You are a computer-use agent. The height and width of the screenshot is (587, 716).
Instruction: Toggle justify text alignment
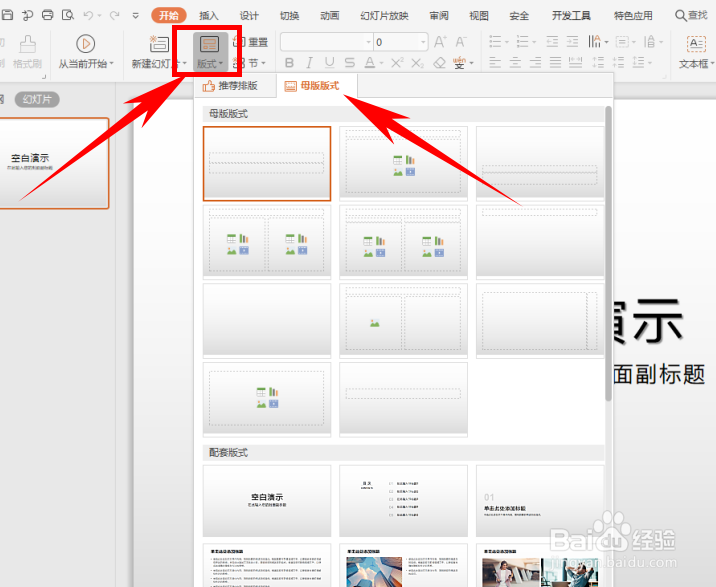tap(555, 63)
